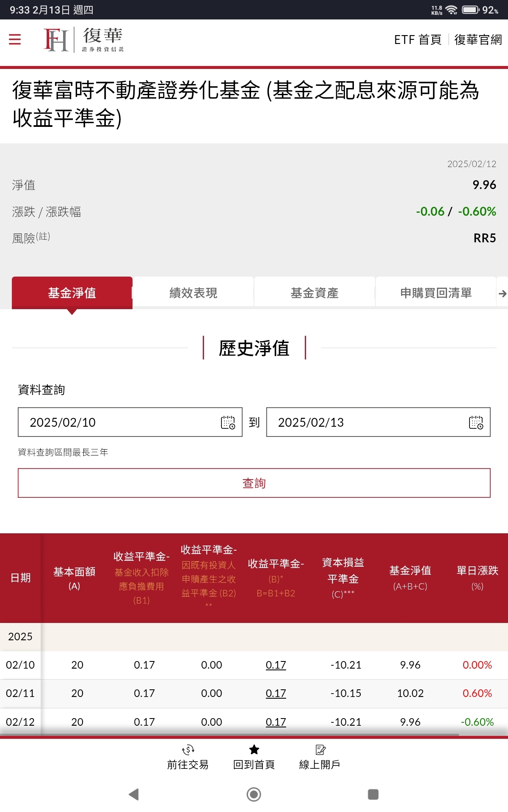
Task: Select the 02/11 date cell
Action: pos(20,693)
